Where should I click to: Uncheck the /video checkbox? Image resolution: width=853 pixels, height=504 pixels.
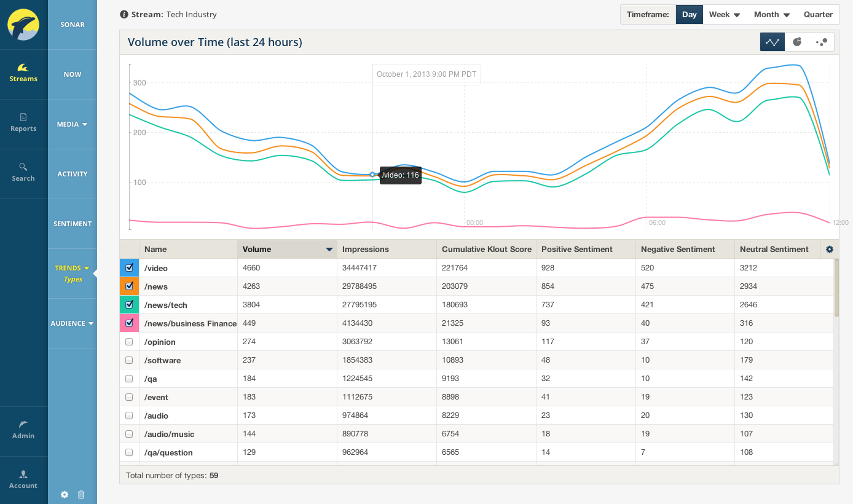(129, 267)
